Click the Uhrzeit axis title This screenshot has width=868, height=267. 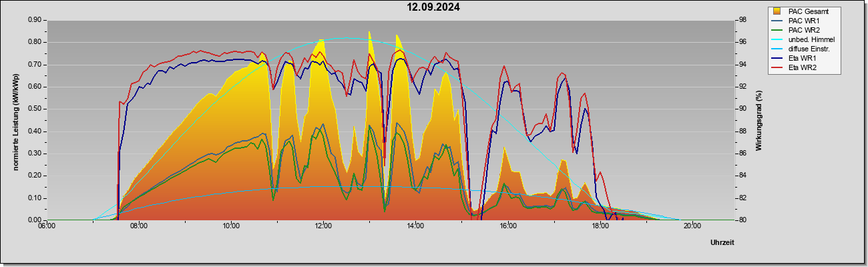pos(722,243)
